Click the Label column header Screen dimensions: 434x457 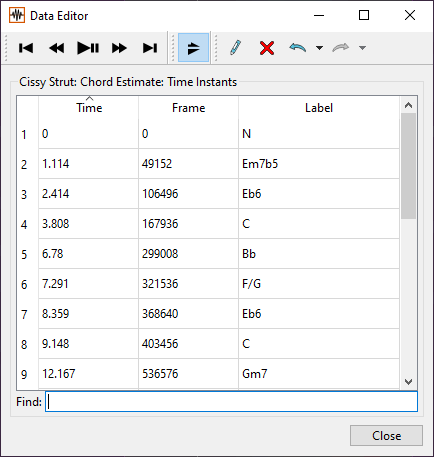click(x=319, y=107)
